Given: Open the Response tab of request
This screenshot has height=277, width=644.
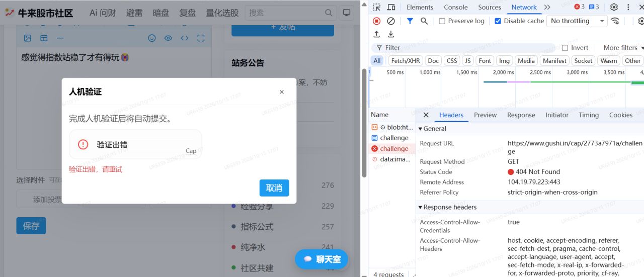Looking at the screenshot, I should click(521, 115).
